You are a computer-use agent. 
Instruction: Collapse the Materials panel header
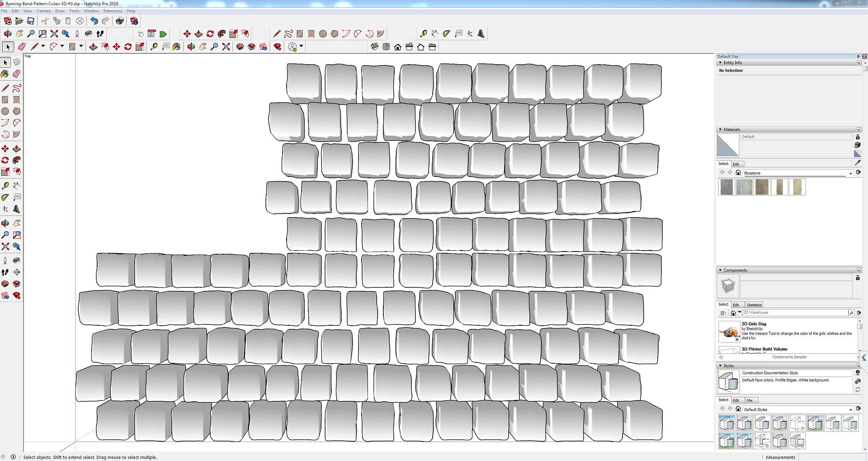720,129
